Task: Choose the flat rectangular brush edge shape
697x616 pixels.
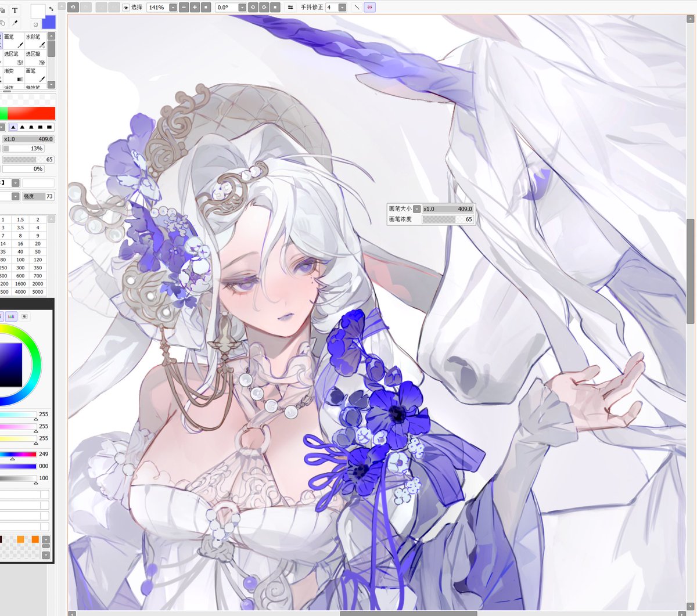Action: tap(49, 127)
